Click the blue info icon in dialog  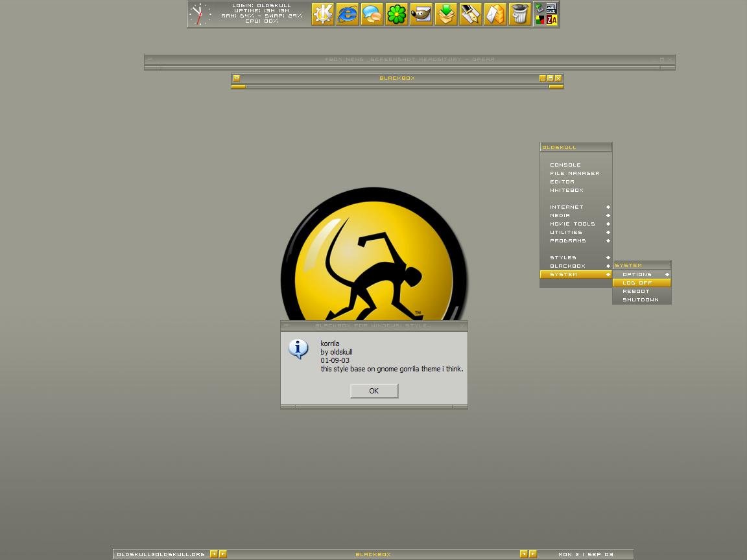tap(298, 349)
